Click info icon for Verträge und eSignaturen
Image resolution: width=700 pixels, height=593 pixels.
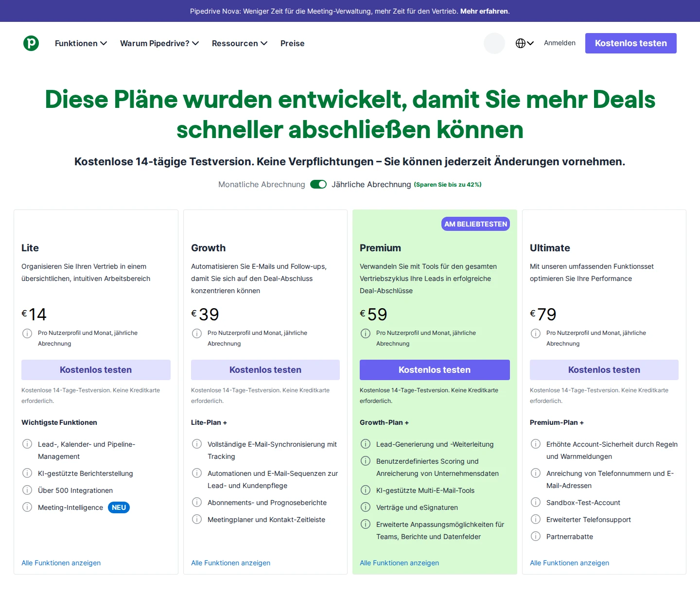366,507
